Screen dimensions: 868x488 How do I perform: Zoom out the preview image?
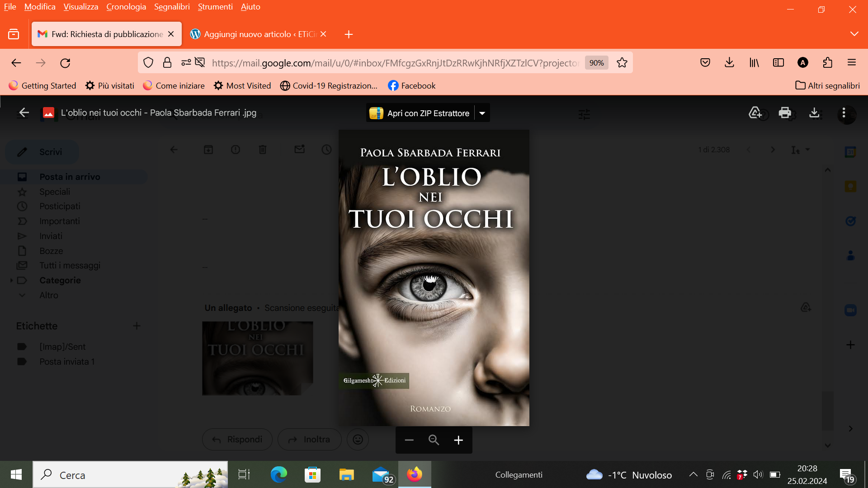coord(409,440)
